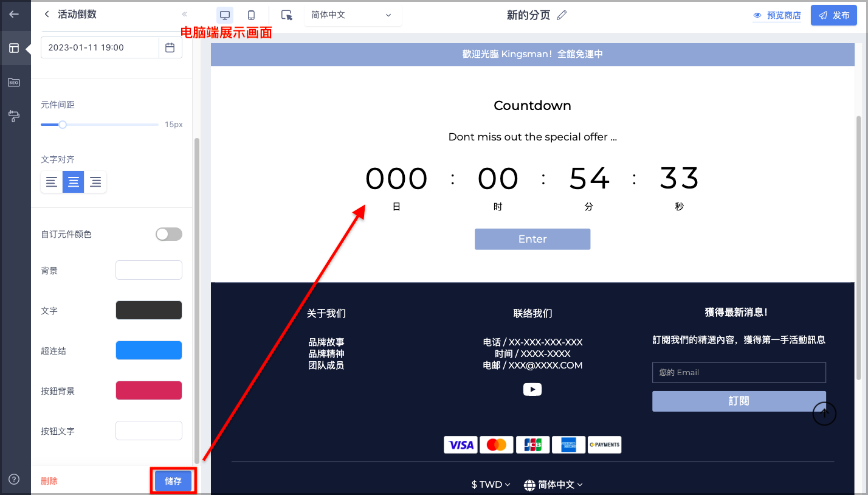
Task: Click the 您的 Email input field
Action: (739, 372)
